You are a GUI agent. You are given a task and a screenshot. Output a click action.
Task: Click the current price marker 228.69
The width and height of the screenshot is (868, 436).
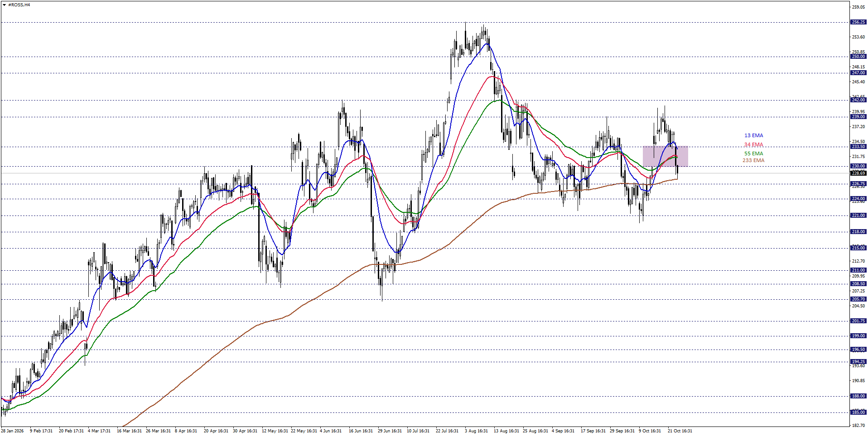coord(858,173)
